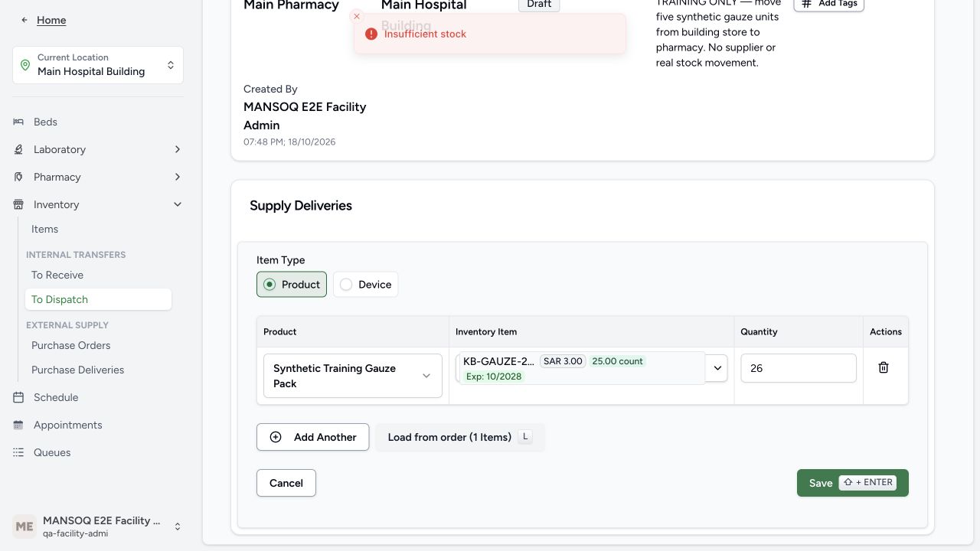Delete the gauze row with trash icon
The height and width of the screenshot is (551, 980).
pyautogui.click(x=883, y=367)
